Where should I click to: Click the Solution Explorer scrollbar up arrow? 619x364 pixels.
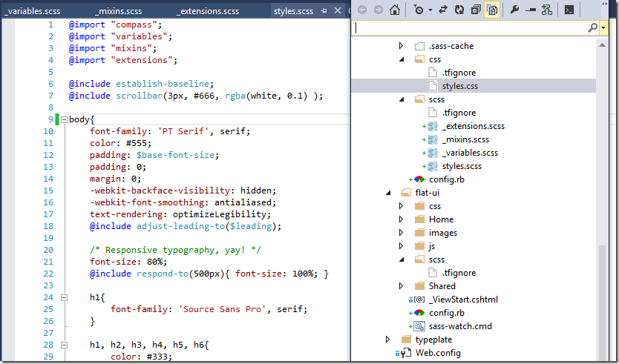coord(602,45)
